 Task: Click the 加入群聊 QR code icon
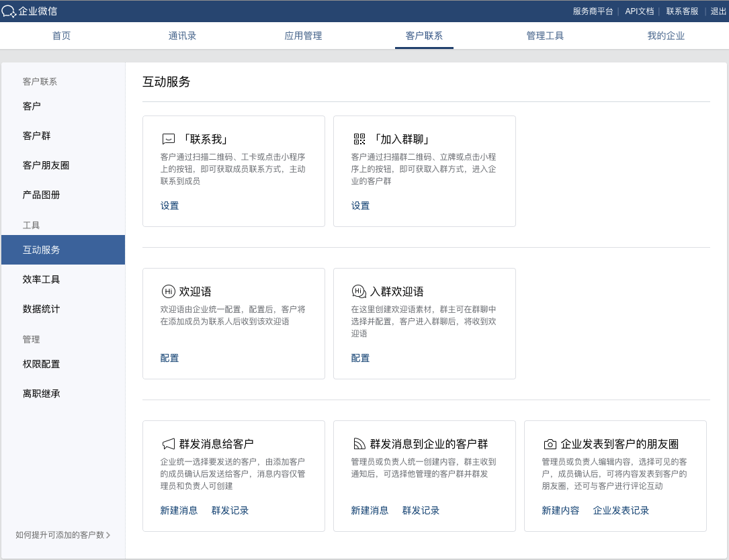[x=359, y=140]
